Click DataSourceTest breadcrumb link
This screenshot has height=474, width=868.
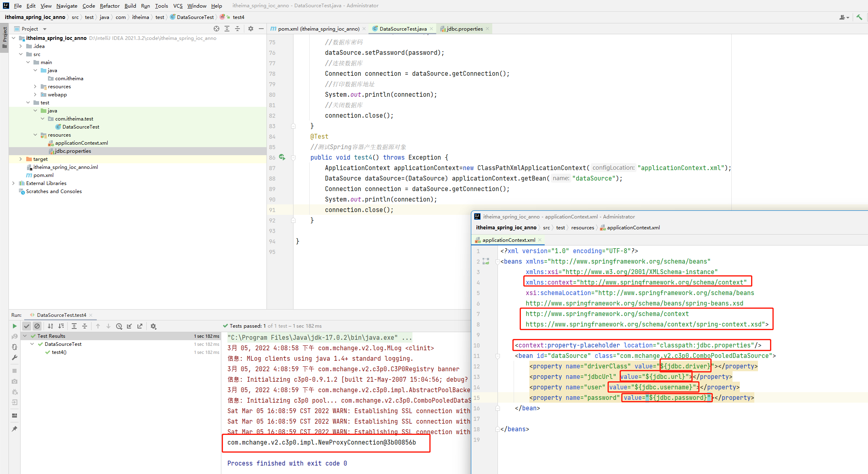click(195, 17)
